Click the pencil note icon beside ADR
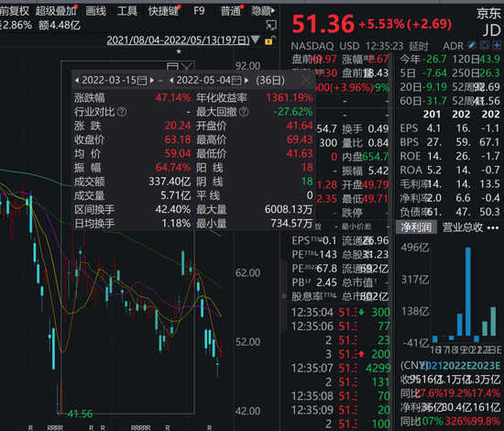Screen dimensions: 504x431 472,45
